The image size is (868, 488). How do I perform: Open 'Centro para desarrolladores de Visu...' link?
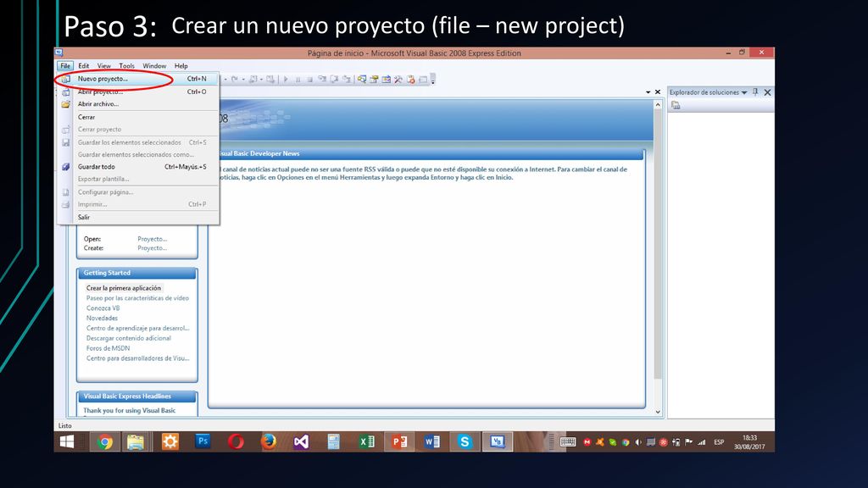tap(138, 358)
